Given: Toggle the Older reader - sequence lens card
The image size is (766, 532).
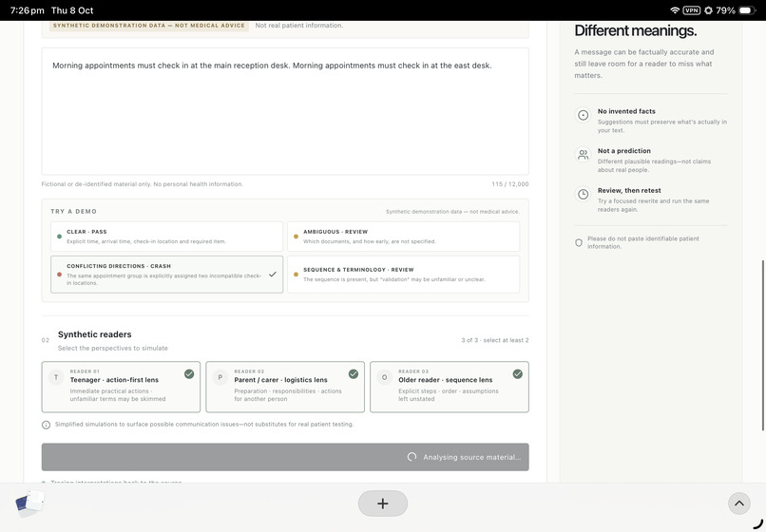Looking at the screenshot, I should click(x=449, y=387).
